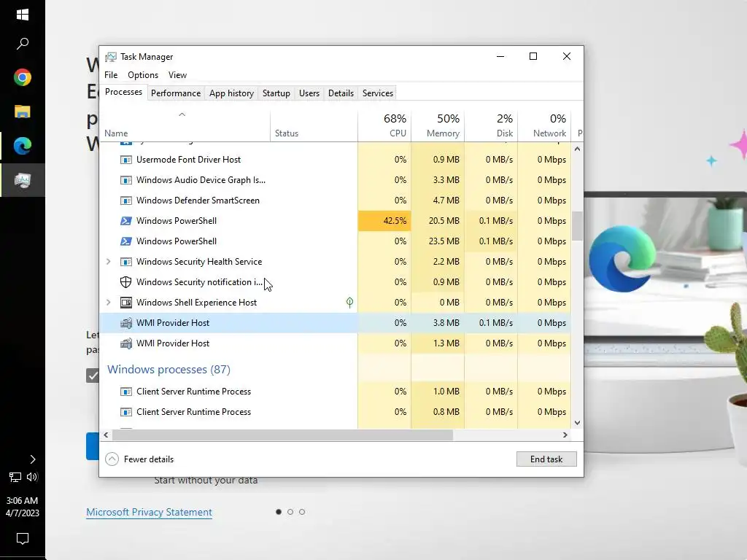The width and height of the screenshot is (747, 560).
Task: Open the Options menu
Action: coord(143,75)
